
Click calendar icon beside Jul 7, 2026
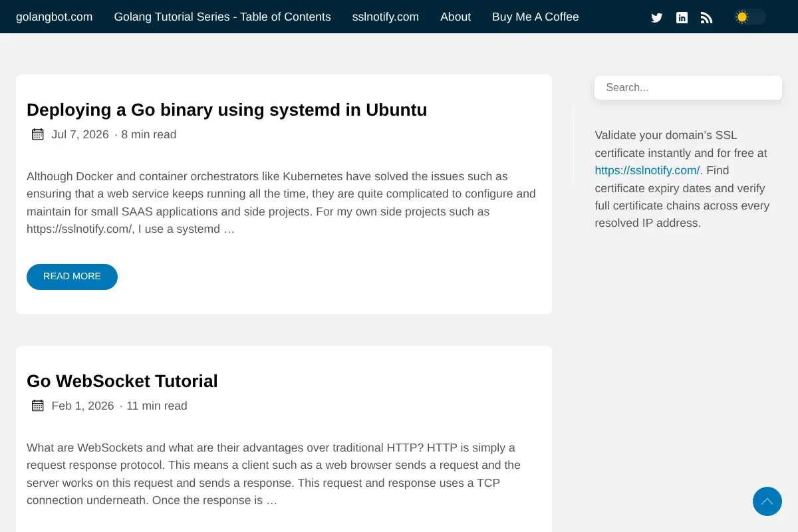coord(38,134)
